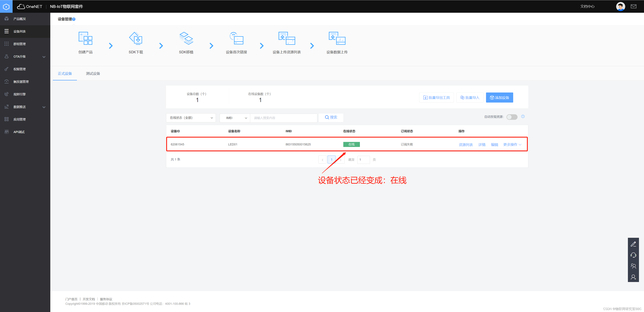
Task: Click the 设备管理 help question mark icon
Action: pos(74,19)
